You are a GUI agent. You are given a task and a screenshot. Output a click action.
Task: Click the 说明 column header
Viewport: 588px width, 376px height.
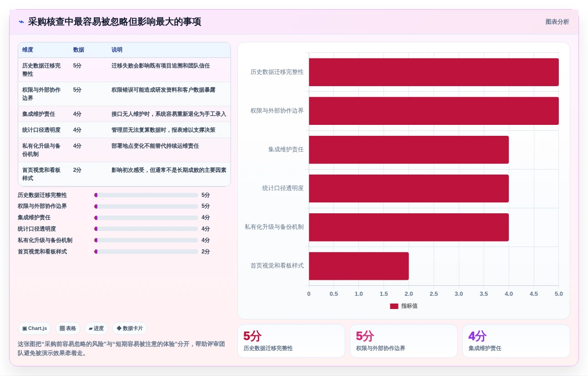(x=117, y=50)
